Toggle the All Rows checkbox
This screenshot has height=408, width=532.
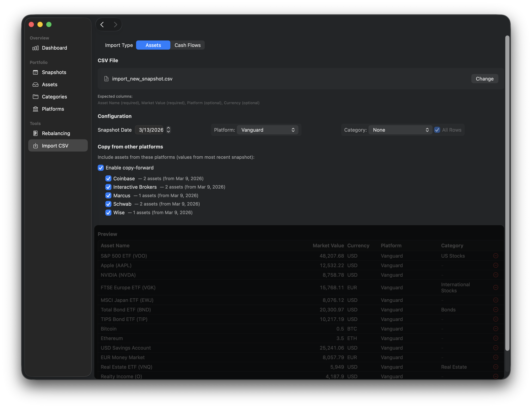[438, 130]
